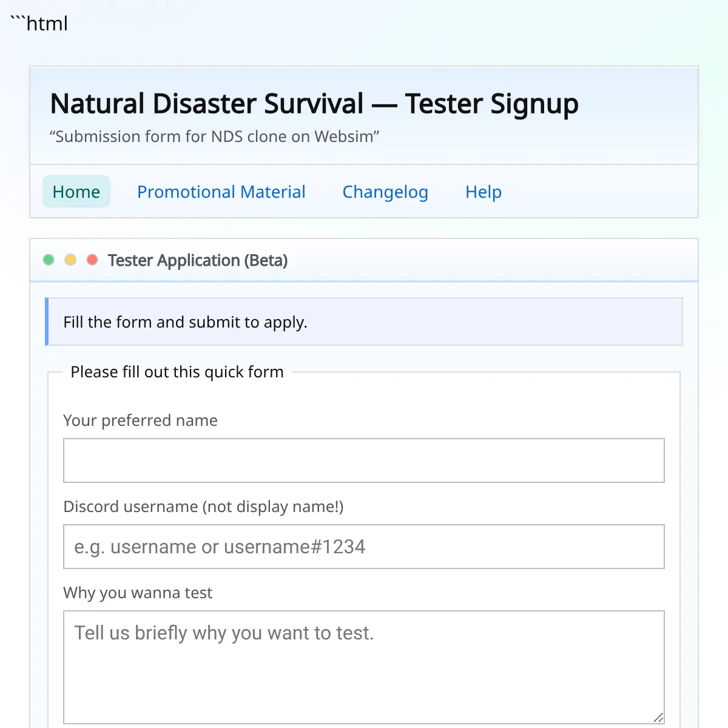Click the 'Why you wanna test' textarea
This screenshot has height=728, width=728.
(x=363, y=661)
